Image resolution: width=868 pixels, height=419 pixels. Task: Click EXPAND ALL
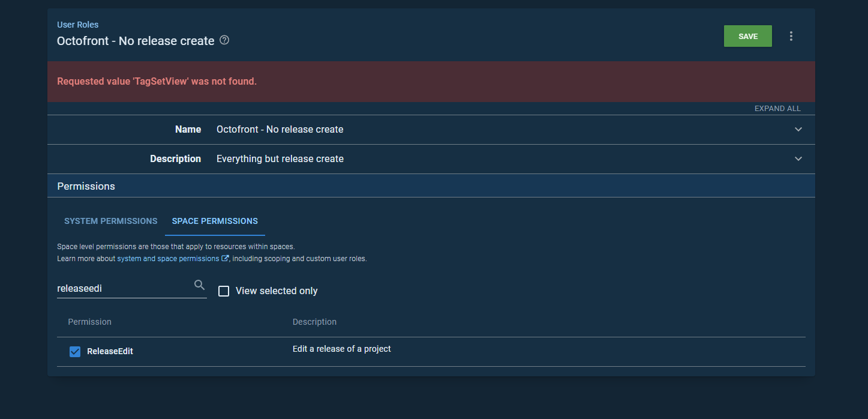[777, 109]
